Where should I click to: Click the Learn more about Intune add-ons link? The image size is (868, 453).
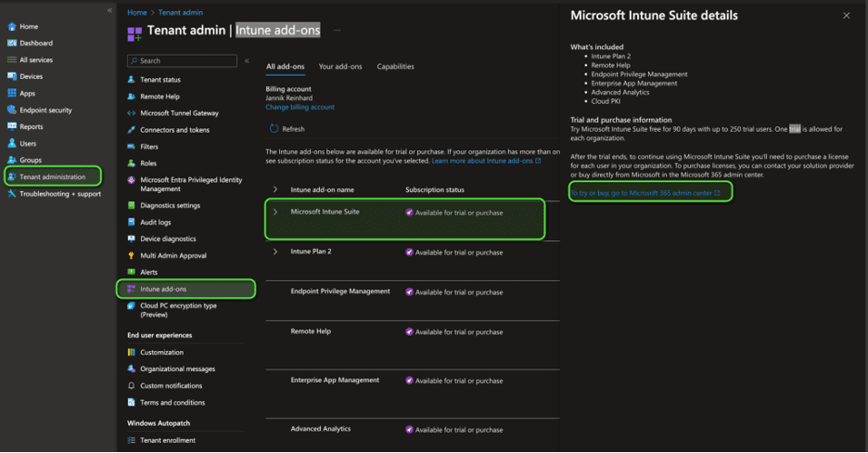click(x=485, y=161)
